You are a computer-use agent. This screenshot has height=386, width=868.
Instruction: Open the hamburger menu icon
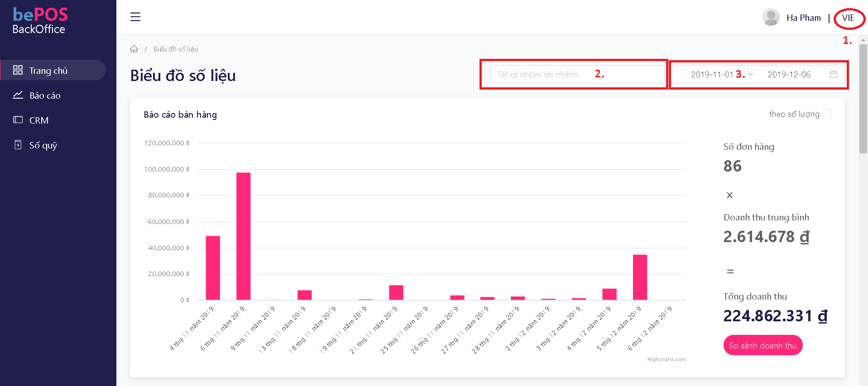pyautogui.click(x=135, y=17)
